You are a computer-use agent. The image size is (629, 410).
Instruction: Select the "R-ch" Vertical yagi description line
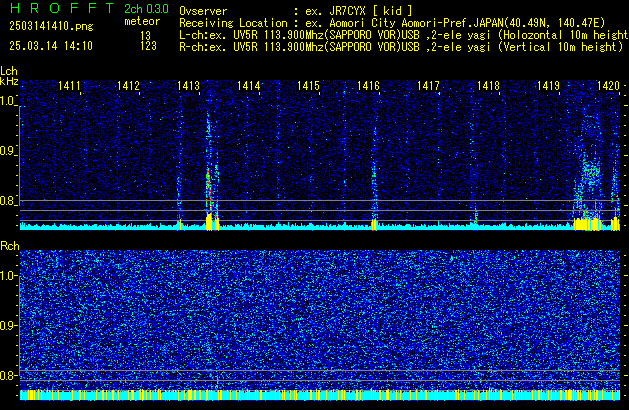click(401, 47)
